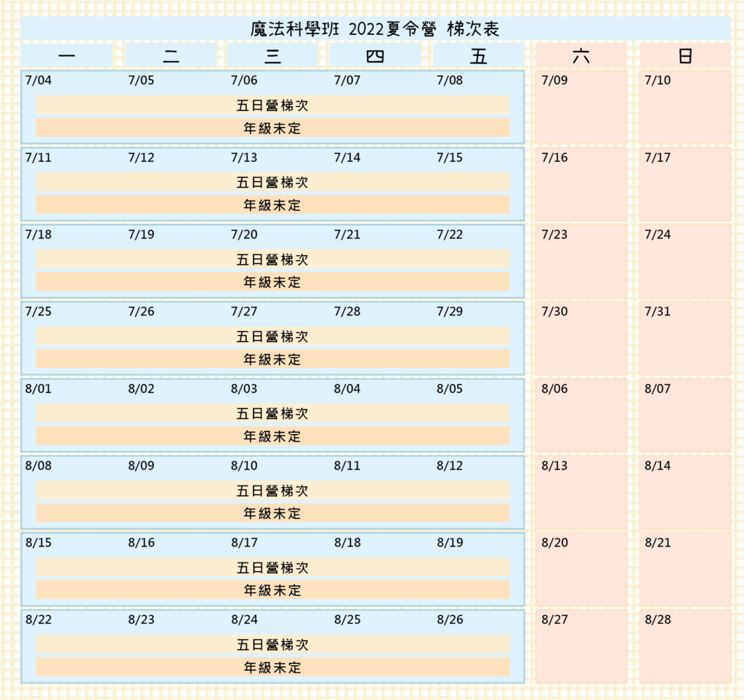Select the 二 weekday header

(x=171, y=56)
